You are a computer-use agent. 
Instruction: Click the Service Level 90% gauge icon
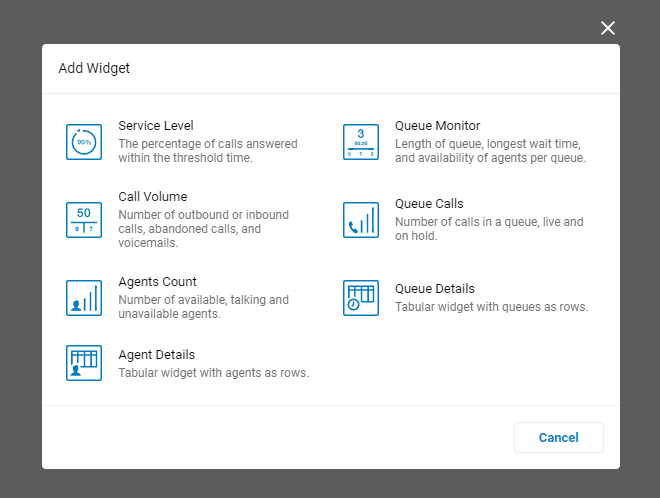84,142
